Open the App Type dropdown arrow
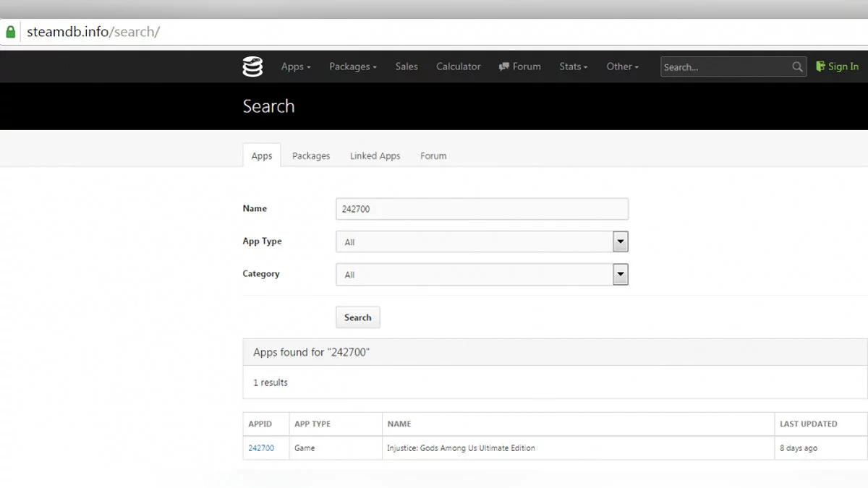Viewport: 868px width, 488px height. tap(620, 241)
